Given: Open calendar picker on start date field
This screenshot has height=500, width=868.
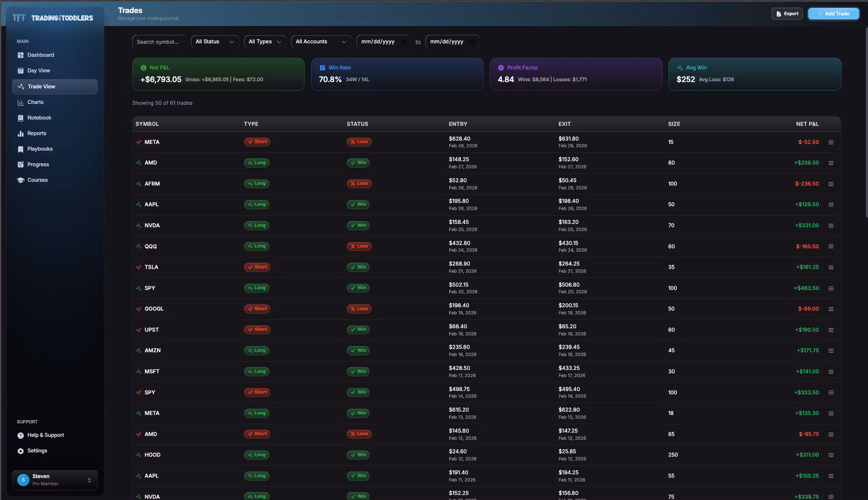Looking at the screenshot, I should coord(403,42).
